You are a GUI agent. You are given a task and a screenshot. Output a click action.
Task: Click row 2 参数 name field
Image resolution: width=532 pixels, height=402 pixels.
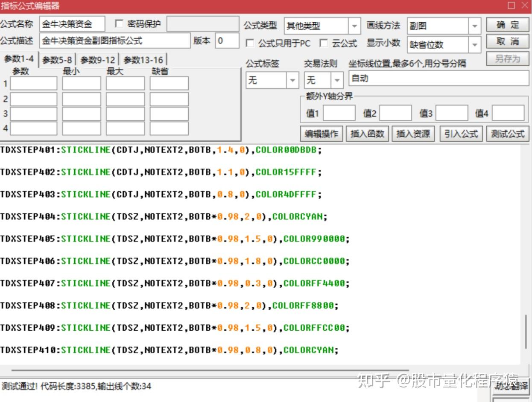[x=34, y=99]
